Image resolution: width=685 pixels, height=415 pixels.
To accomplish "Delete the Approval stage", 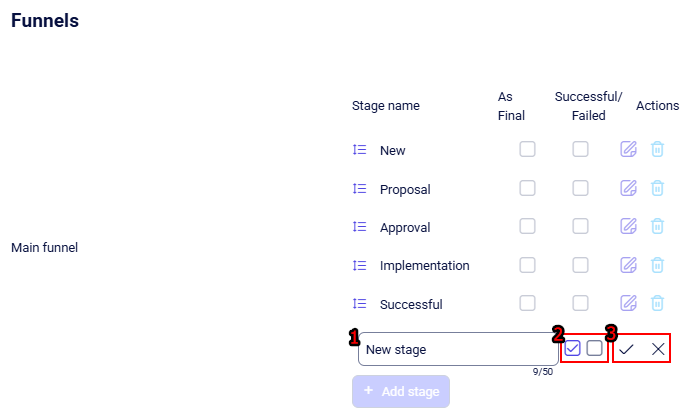I will pyautogui.click(x=657, y=227).
